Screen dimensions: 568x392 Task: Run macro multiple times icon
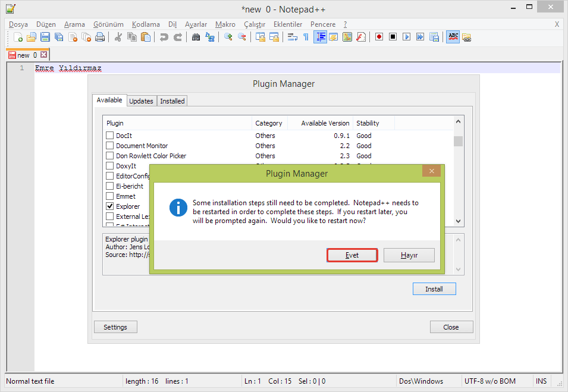tap(420, 37)
